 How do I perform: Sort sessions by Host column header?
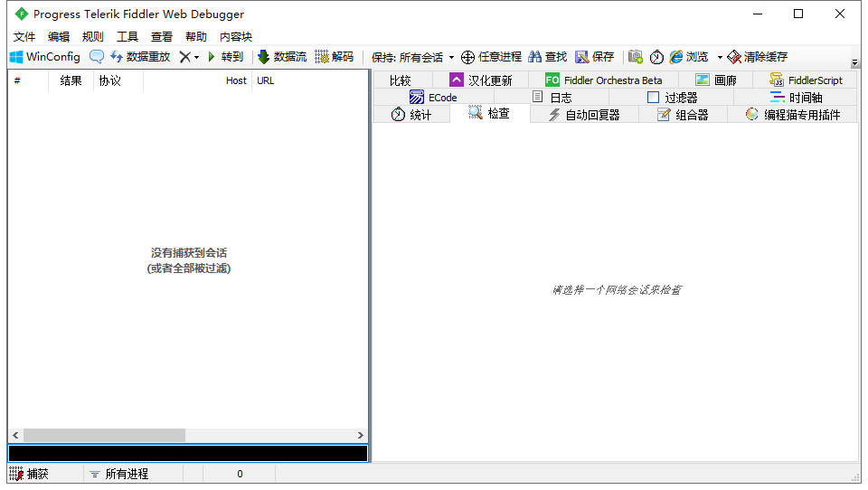click(198, 80)
